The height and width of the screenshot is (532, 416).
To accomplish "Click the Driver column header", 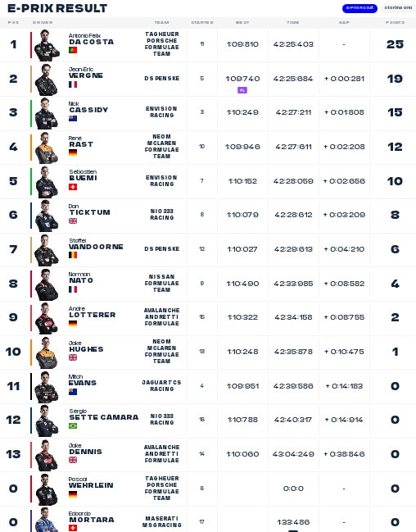I will point(43,22).
